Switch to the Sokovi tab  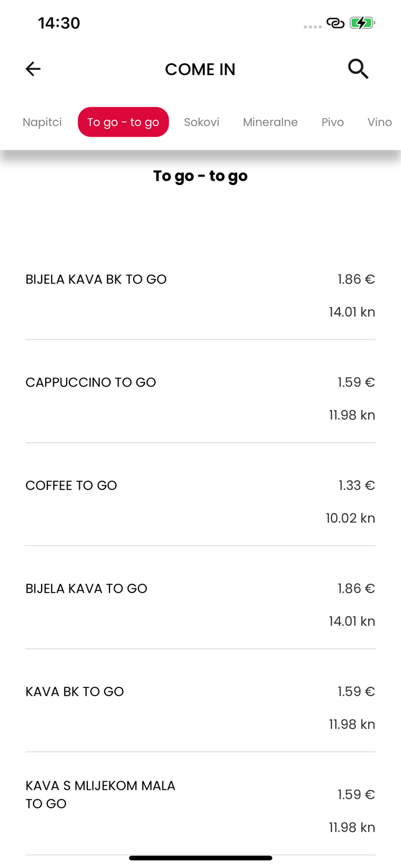click(201, 122)
